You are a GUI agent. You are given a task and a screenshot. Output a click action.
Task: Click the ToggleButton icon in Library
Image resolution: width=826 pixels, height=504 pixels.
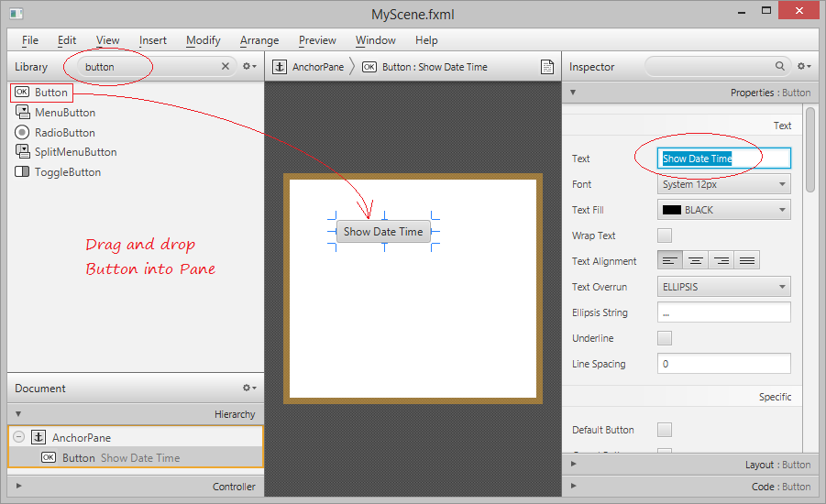tap(22, 171)
